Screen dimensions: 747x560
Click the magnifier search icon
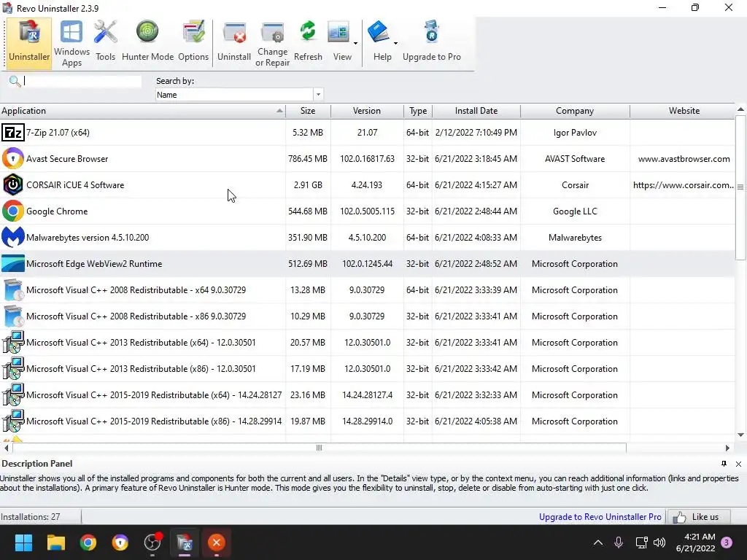(x=15, y=82)
